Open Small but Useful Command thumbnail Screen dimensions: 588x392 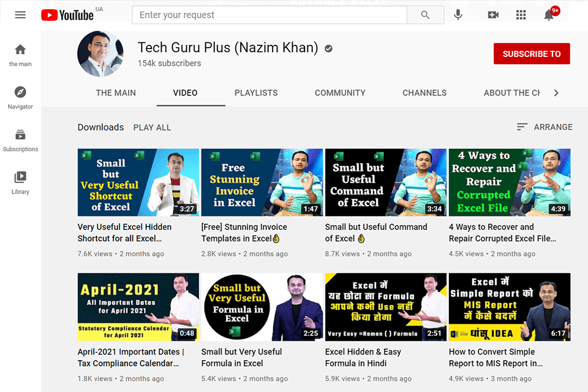pyautogui.click(x=386, y=183)
